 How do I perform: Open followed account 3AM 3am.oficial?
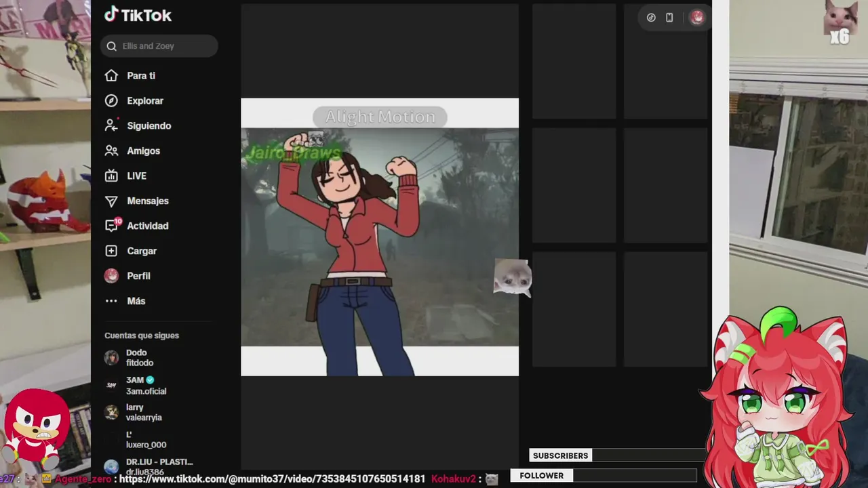136,386
